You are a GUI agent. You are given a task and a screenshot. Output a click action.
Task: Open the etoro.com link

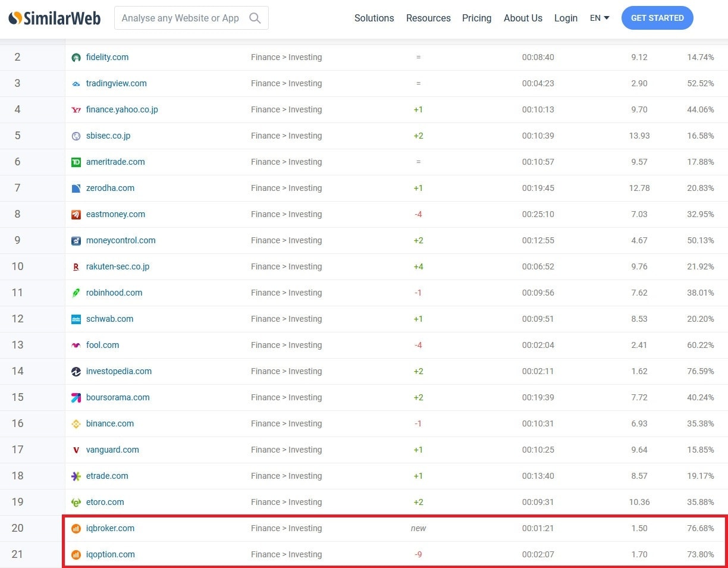[x=105, y=502]
